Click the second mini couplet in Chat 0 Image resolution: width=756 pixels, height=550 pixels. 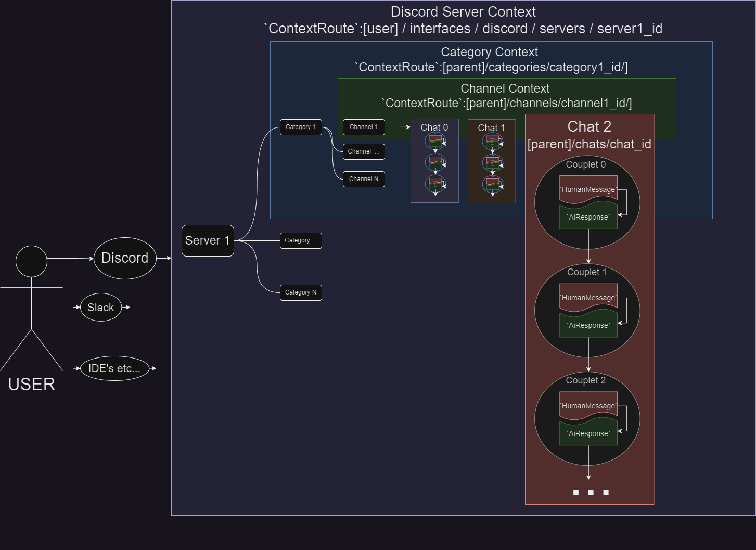435,162
